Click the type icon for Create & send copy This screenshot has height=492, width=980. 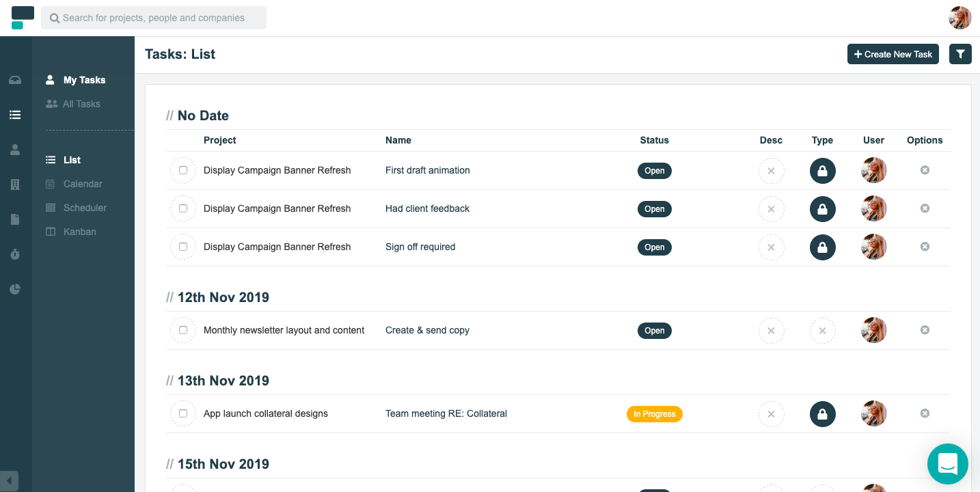[823, 331]
